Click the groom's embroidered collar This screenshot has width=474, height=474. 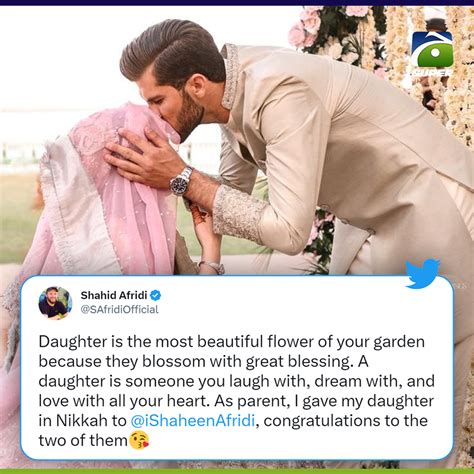click(x=230, y=76)
